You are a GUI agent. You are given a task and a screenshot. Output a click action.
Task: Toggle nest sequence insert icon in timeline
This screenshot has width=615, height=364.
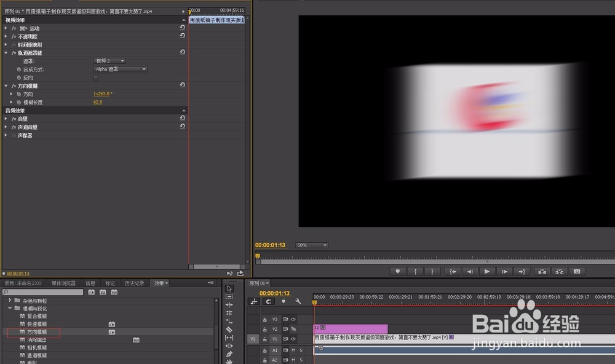click(x=254, y=302)
